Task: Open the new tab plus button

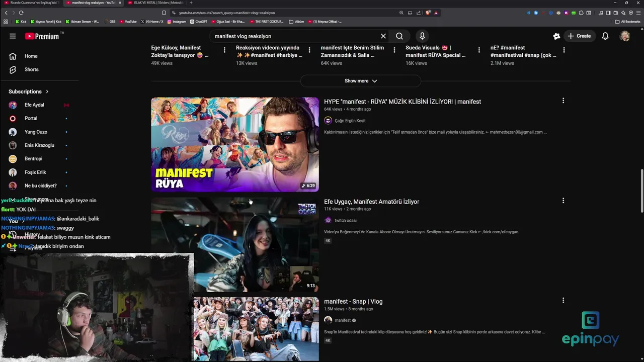Action: tap(191, 3)
